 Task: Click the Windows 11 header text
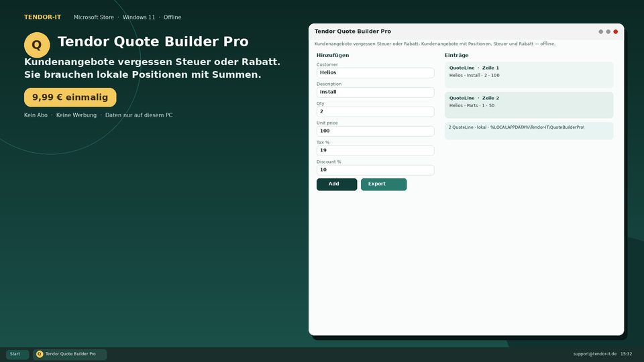139,17
